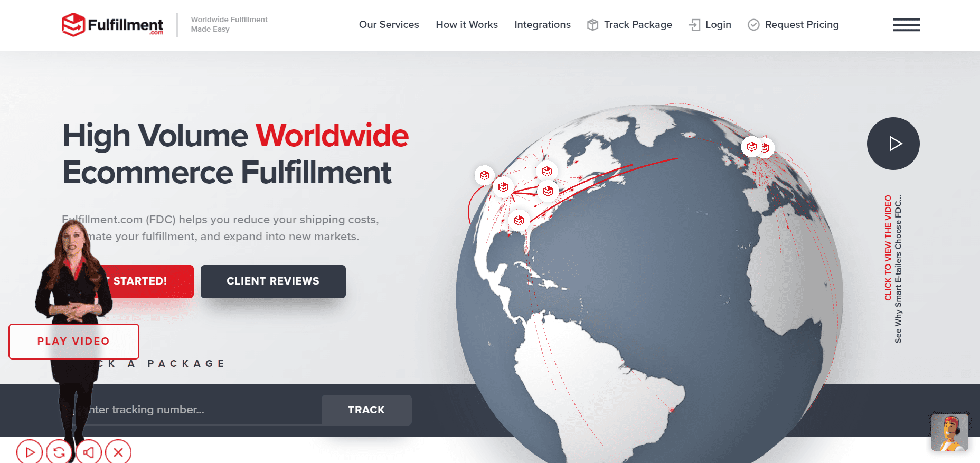
Task: Click the PLAY VIDEO button
Action: [x=74, y=342]
